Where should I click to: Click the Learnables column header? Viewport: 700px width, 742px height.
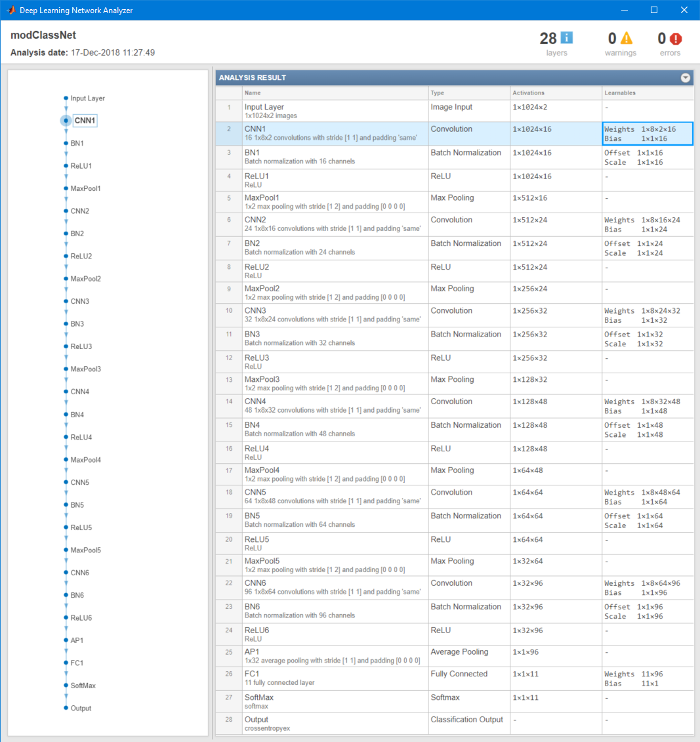pyautogui.click(x=648, y=93)
